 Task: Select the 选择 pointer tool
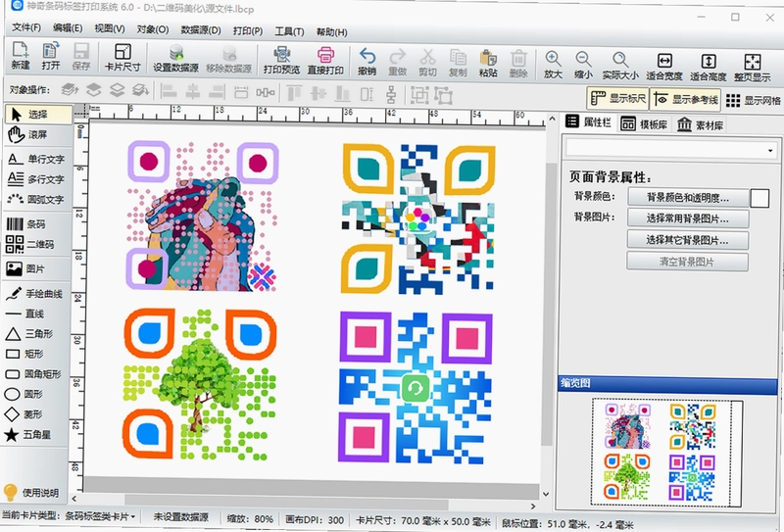[38, 115]
